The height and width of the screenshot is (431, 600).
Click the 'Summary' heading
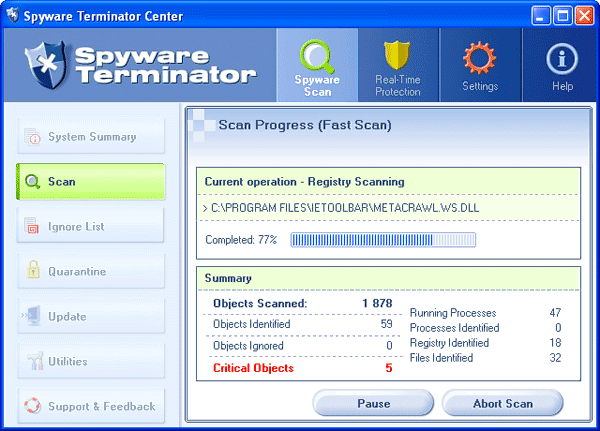coord(228,278)
